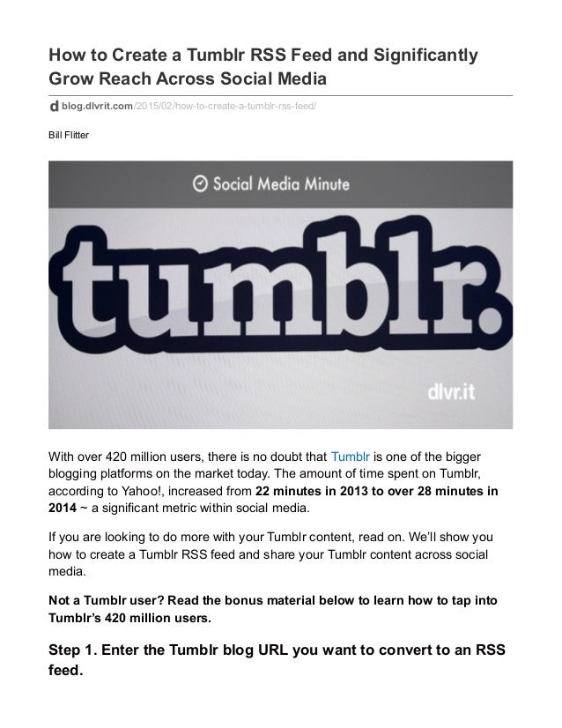Viewport: 562px width, 728px height.
Task: Click the dlvr.it 'd' favicon icon
Action: pos(54,107)
